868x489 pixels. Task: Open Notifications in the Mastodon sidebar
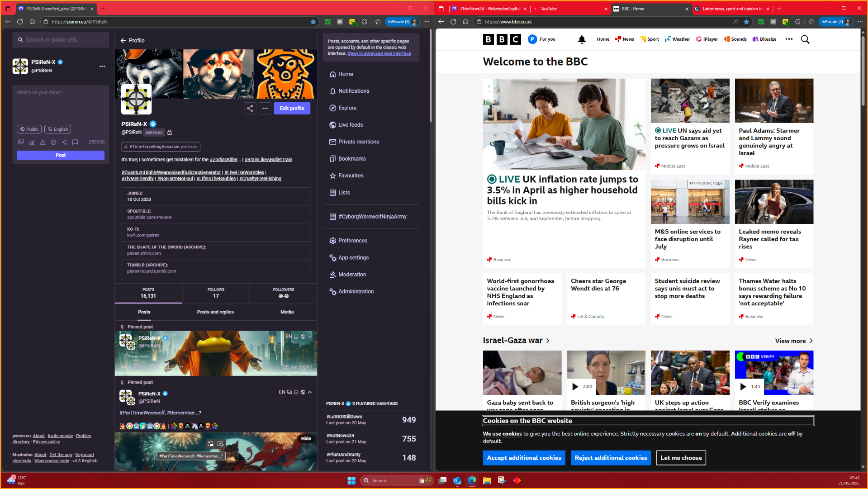349,91
